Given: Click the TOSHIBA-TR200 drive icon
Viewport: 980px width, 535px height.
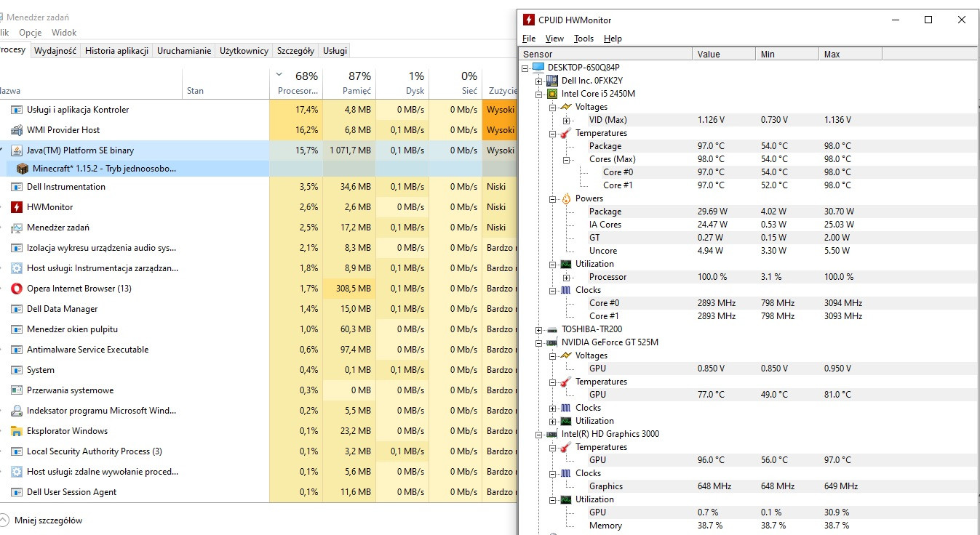Looking at the screenshot, I should tap(552, 329).
